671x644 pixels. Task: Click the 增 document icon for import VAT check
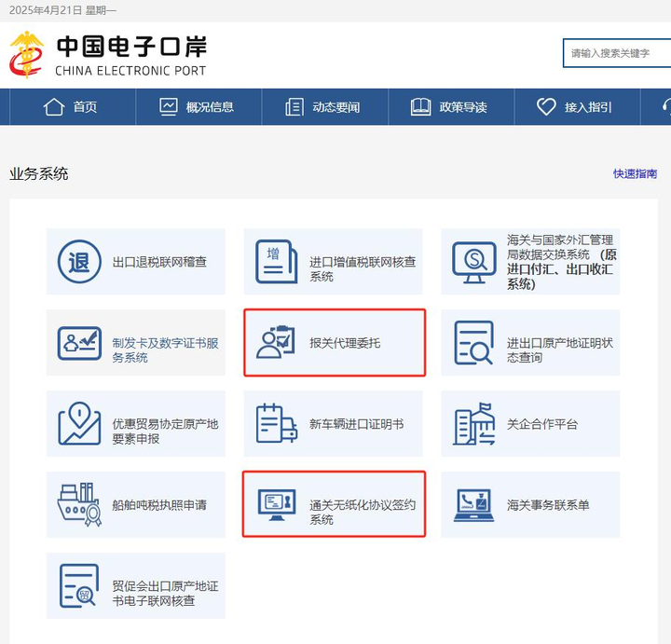[277, 262]
